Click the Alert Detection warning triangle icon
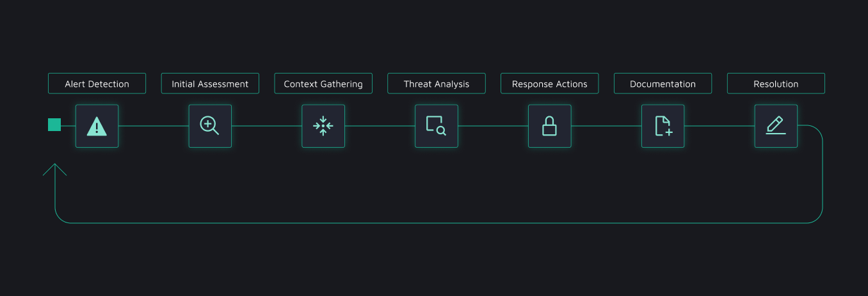The width and height of the screenshot is (868, 296). [x=97, y=126]
